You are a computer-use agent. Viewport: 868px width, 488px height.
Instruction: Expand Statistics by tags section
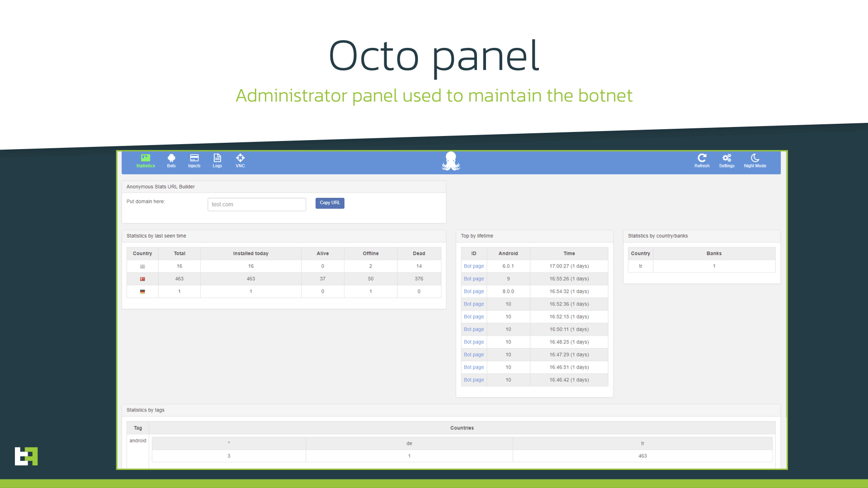[146, 410]
